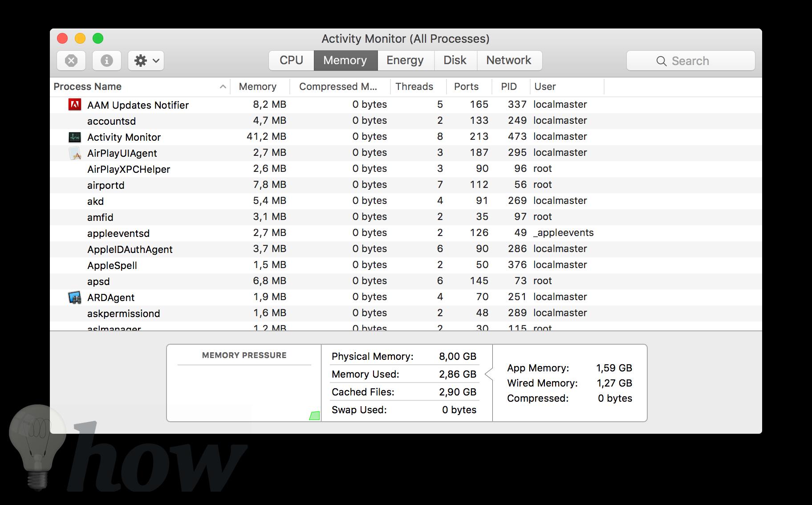Select the airportd process row
This screenshot has height=505, width=812.
pos(406,185)
